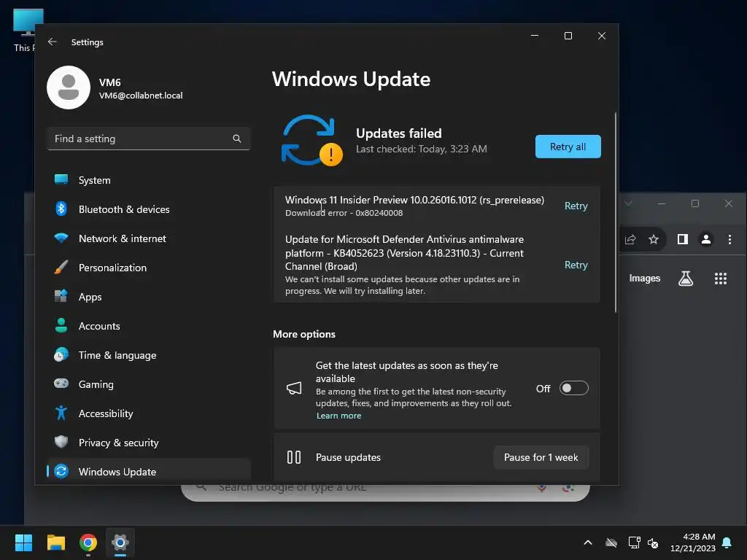The height and width of the screenshot is (560, 747).
Task: Click Chrome's bookmark star icon
Action: pyautogui.click(x=654, y=239)
